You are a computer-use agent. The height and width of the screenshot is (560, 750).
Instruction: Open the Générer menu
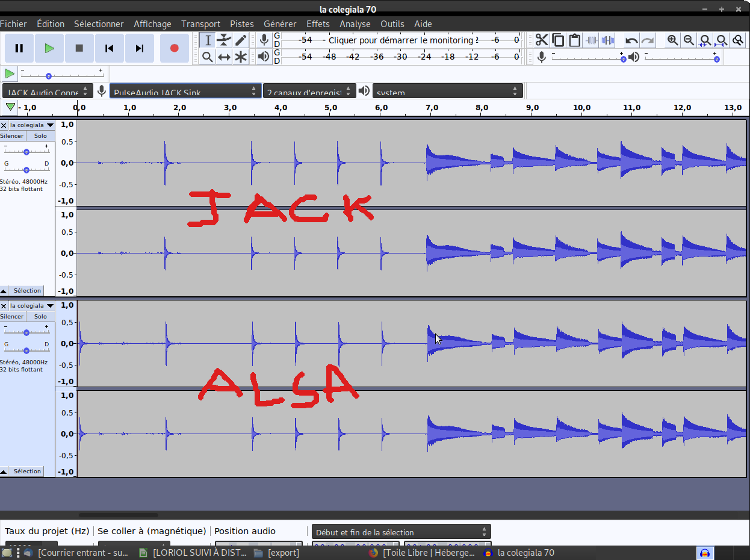(280, 24)
